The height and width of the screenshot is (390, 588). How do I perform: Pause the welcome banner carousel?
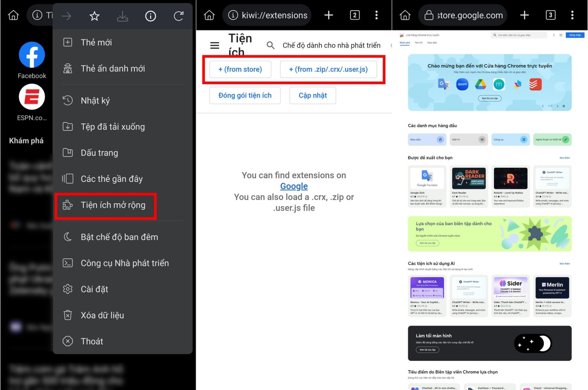pos(564,106)
